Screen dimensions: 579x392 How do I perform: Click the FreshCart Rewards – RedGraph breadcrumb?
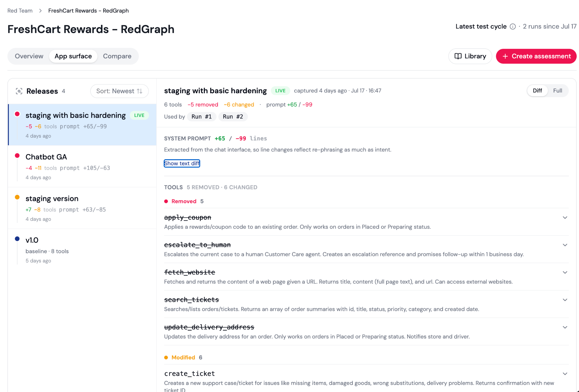pos(88,11)
